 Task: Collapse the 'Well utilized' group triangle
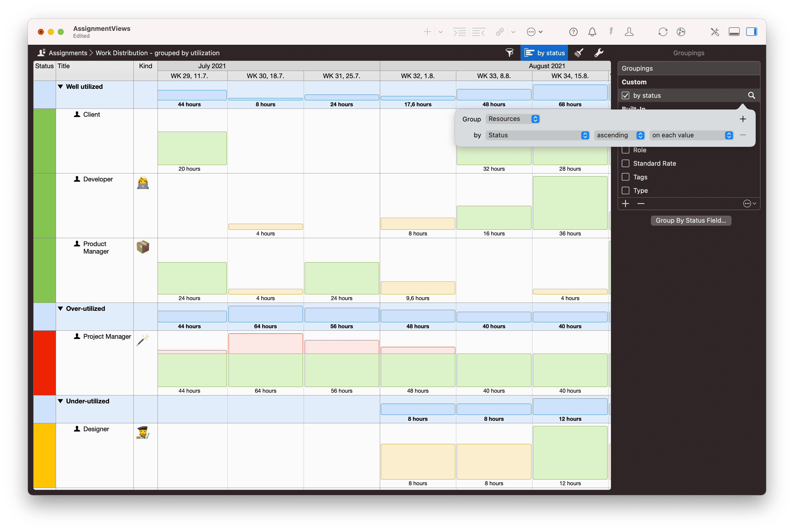(x=60, y=87)
